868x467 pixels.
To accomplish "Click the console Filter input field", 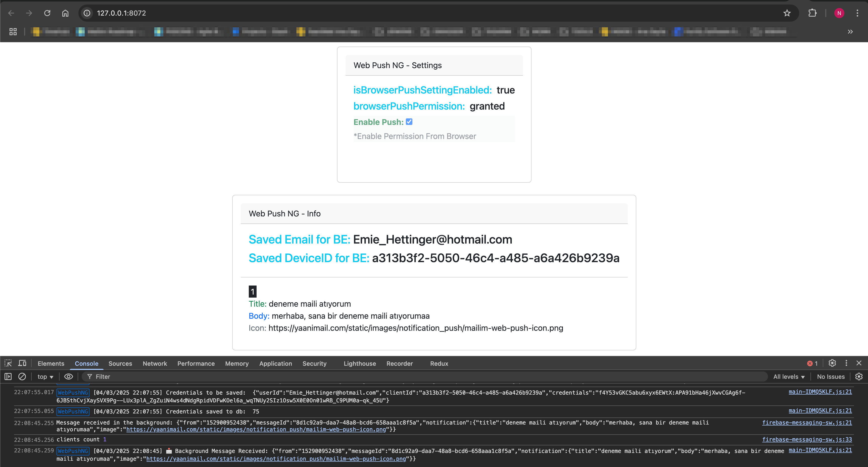I will coord(424,377).
